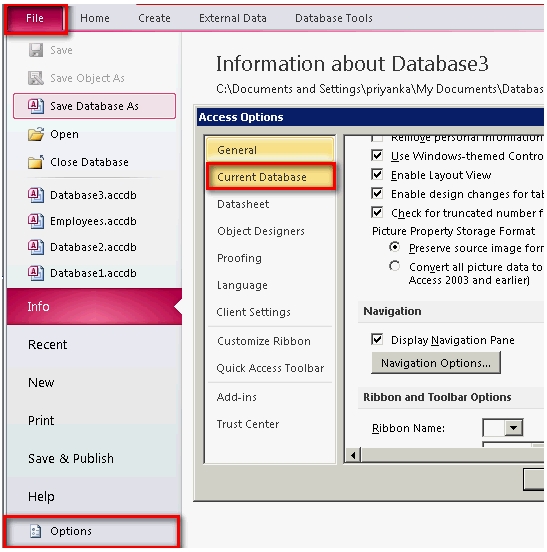The height and width of the screenshot is (552, 547).
Task: Open recent file Database3.accdb icon
Action: coord(36,195)
